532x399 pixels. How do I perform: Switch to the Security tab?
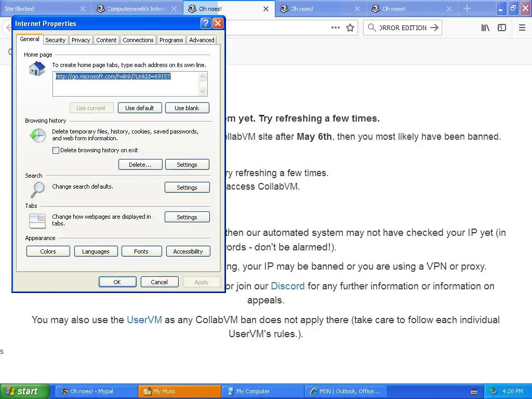pyautogui.click(x=55, y=40)
